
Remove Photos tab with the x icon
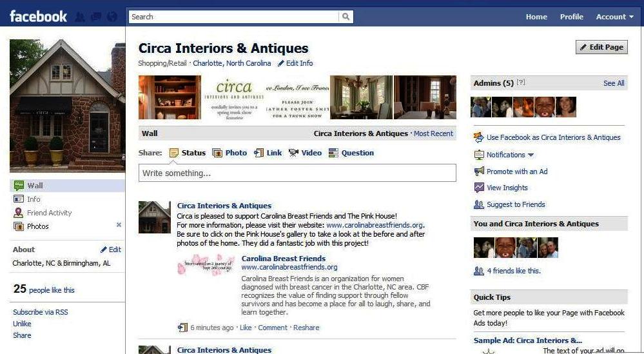tap(119, 224)
